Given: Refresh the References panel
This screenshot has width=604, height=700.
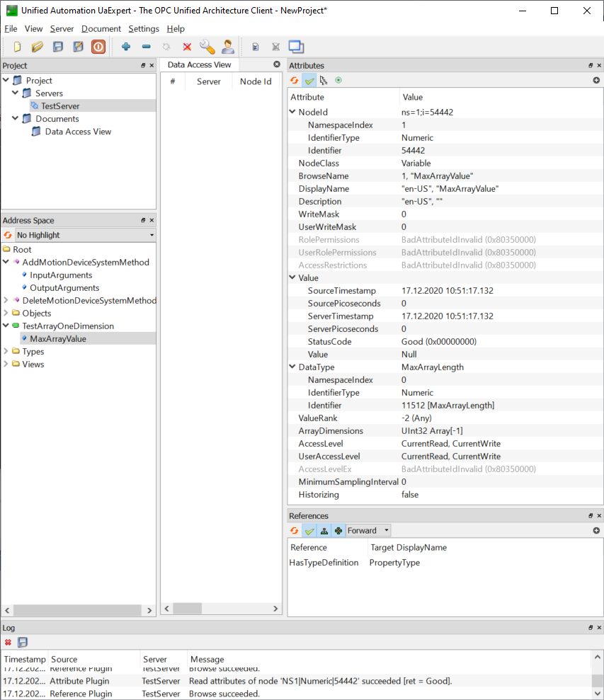Looking at the screenshot, I should tap(295, 530).
